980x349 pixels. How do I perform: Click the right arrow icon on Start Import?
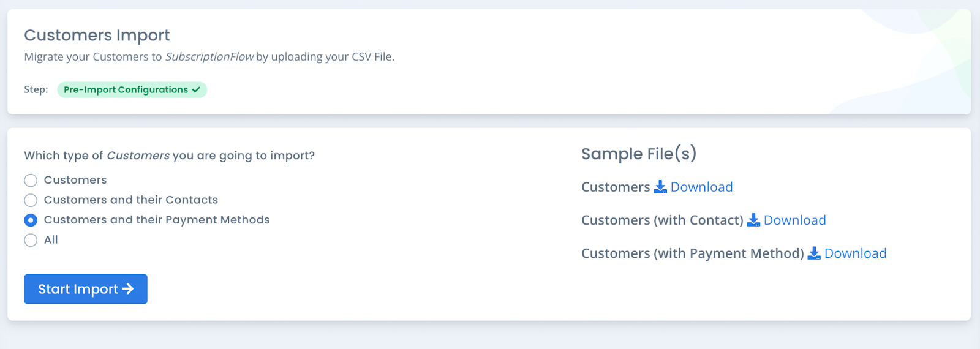point(127,289)
